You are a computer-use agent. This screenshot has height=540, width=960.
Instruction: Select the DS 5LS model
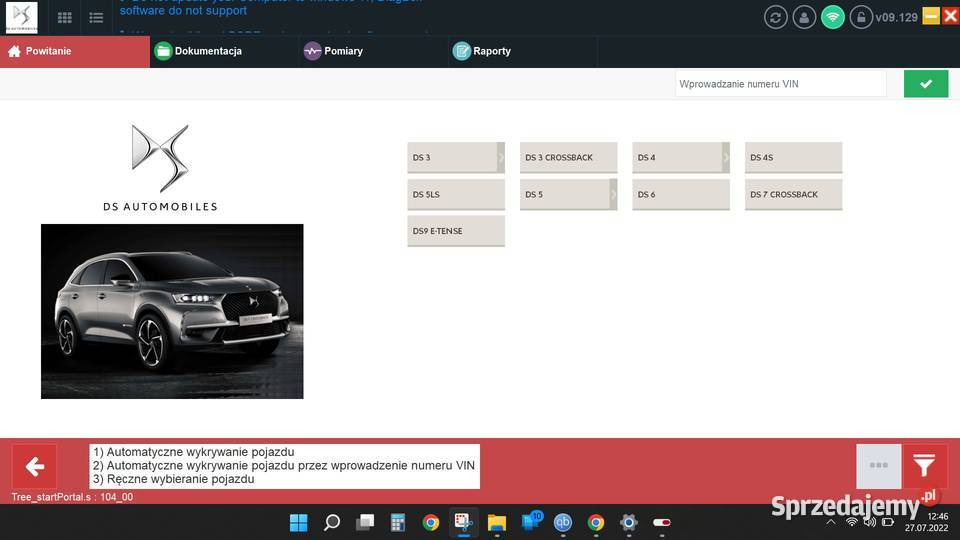(456, 194)
